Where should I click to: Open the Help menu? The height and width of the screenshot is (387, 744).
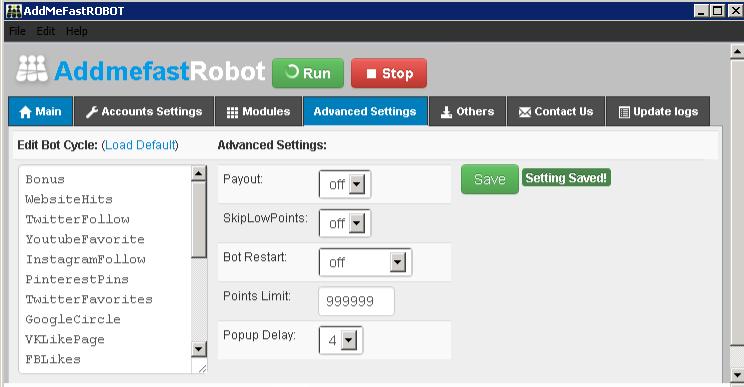tap(76, 31)
